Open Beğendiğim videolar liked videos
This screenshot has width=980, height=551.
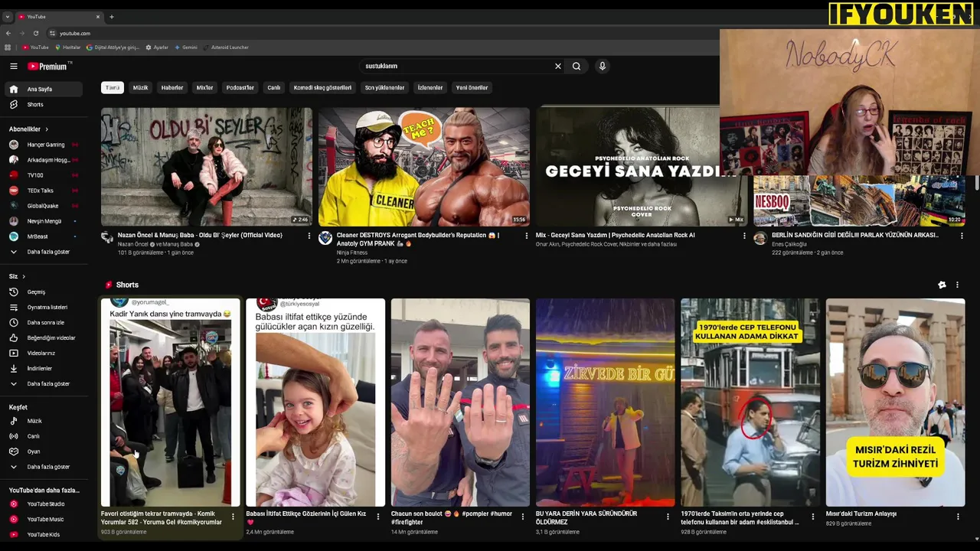42,338
